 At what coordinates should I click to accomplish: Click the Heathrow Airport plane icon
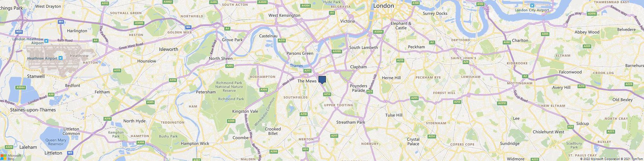[x=60, y=58]
